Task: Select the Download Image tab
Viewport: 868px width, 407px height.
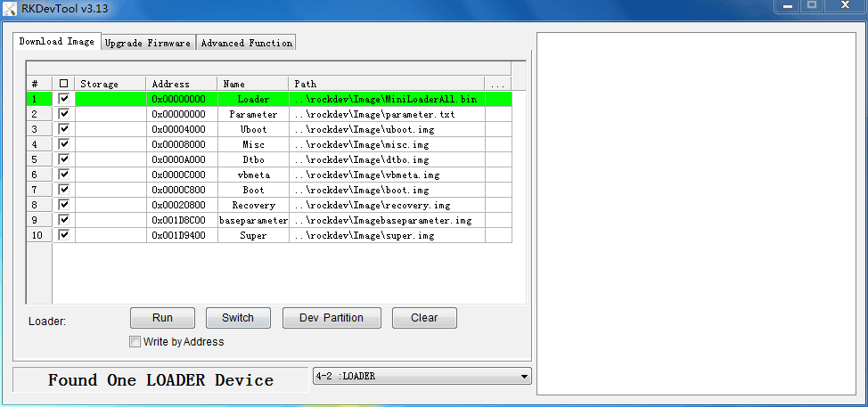Action: [x=56, y=42]
